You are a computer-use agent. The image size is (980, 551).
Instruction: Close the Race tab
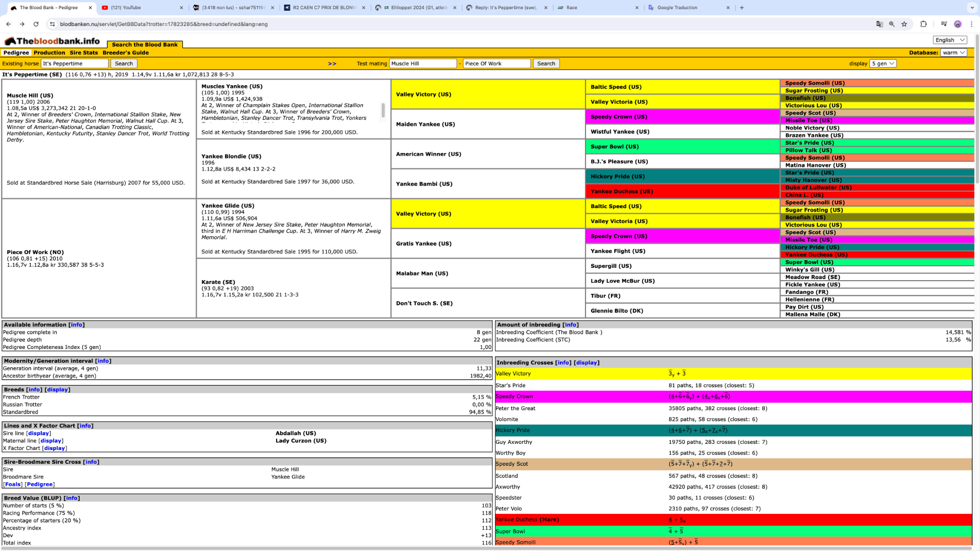click(636, 8)
